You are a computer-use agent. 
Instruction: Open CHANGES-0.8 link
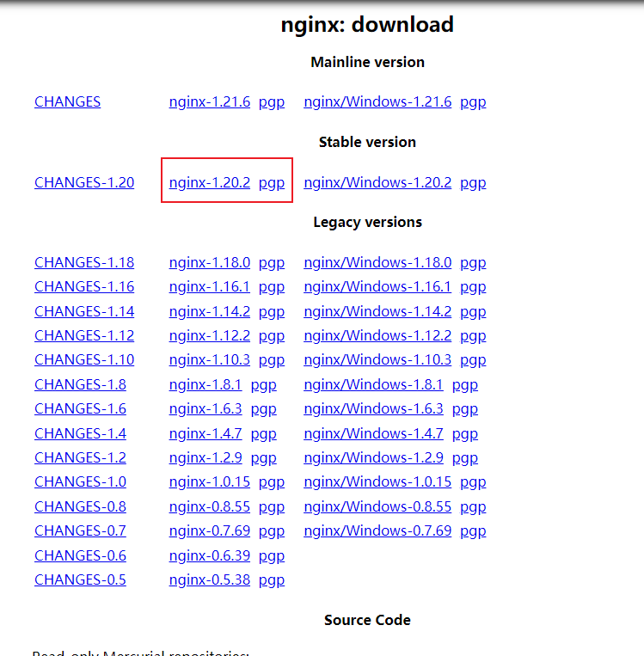click(80, 506)
